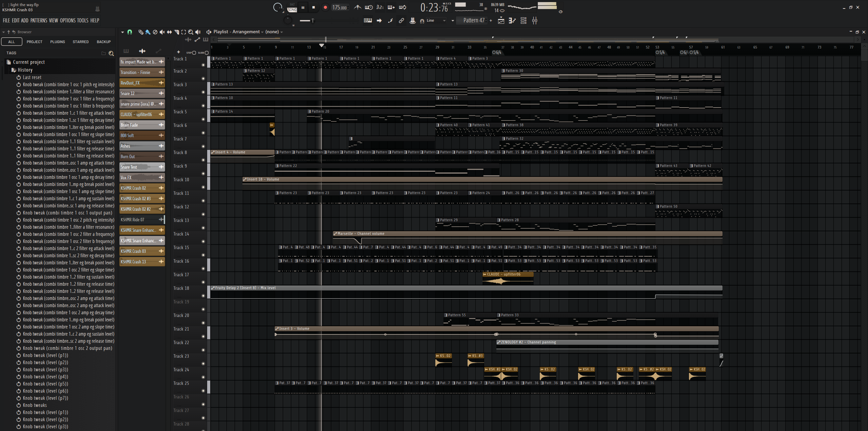The height and width of the screenshot is (431, 868).
Task: Open the TOOLS menu
Action: pos(83,20)
